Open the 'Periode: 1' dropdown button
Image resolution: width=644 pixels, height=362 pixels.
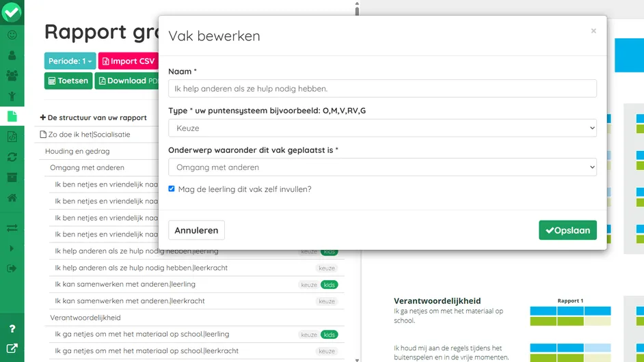pyautogui.click(x=70, y=61)
